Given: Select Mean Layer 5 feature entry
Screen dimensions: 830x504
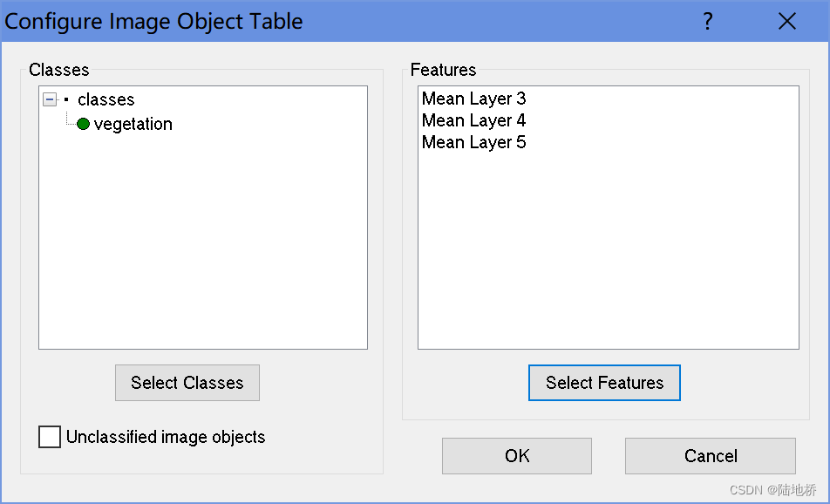Looking at the screenshot, I should pyautogui.click(x=473, y=142).
